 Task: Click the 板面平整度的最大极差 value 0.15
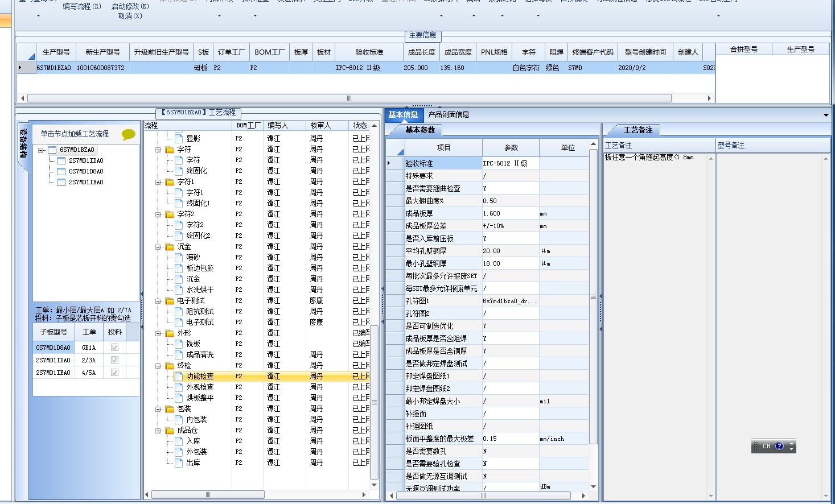[x=511, y=439]
